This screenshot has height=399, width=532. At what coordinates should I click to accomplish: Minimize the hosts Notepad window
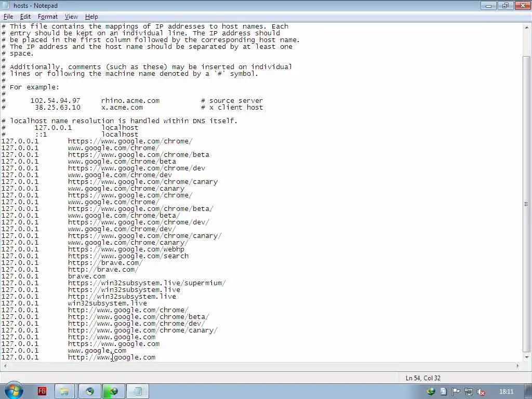tap(488, 5)
